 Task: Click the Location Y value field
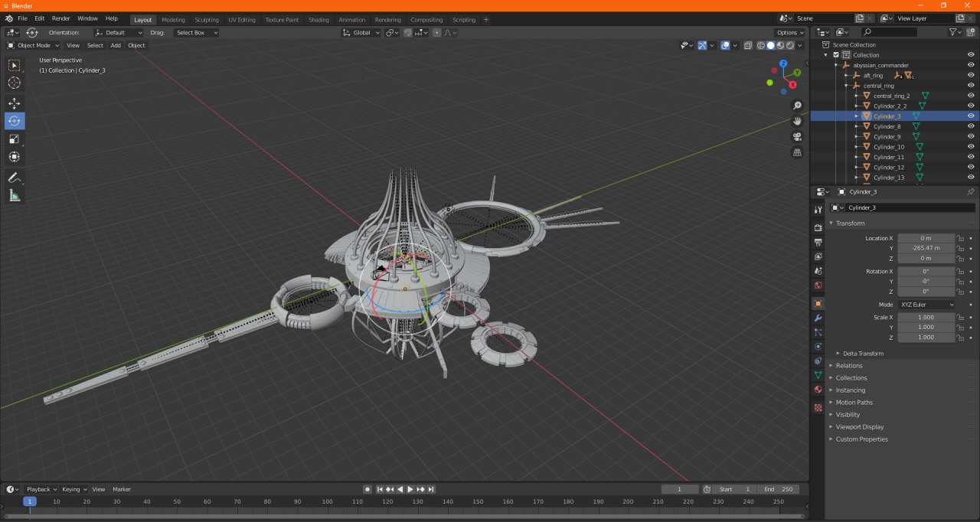[x=926, y=248]
